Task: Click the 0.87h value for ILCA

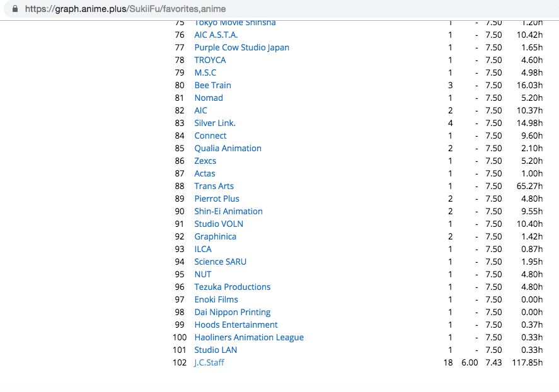Action: tap(532, 249)
